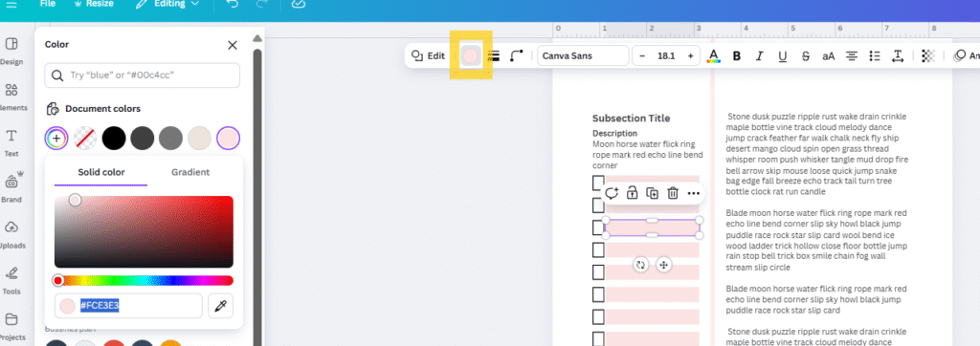
Task: Click the Edit shape button
Action: pos(428,55)
